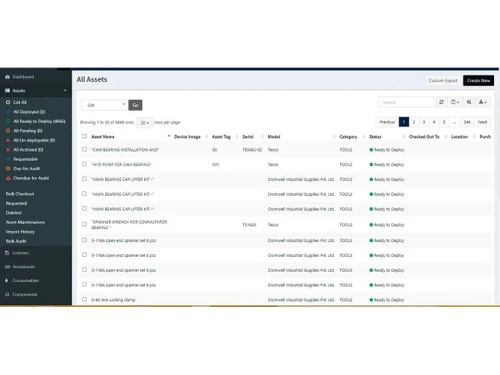Open the rows per page dropdown

tap(144, 123)
